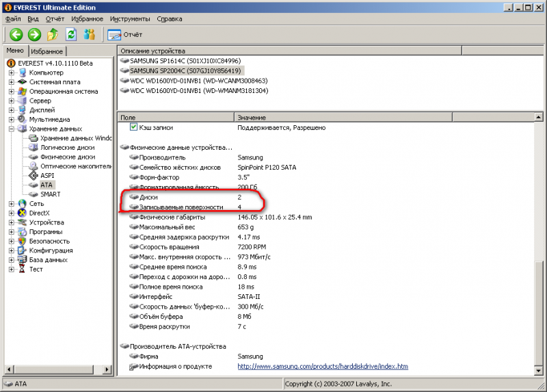Click the База данных icon
Screen dimensions: 547x392
[x=23, y=260]
